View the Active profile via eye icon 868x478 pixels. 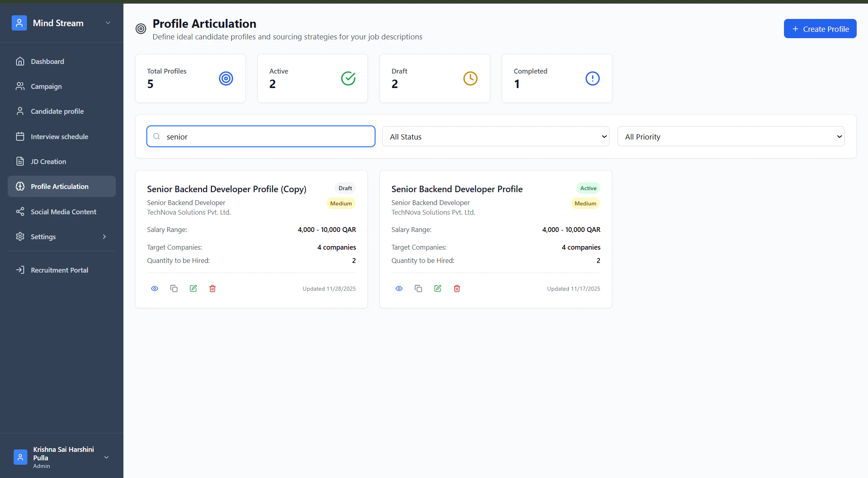point(399,289)
